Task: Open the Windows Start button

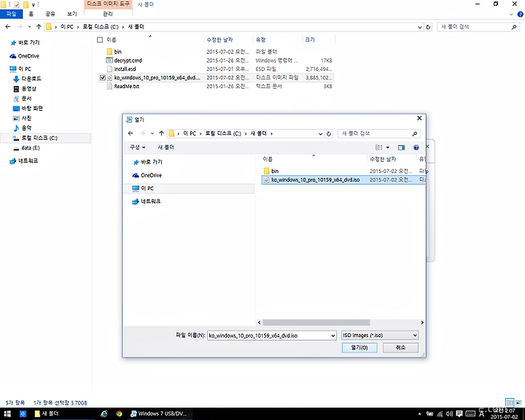Action: tap(7, 413)
